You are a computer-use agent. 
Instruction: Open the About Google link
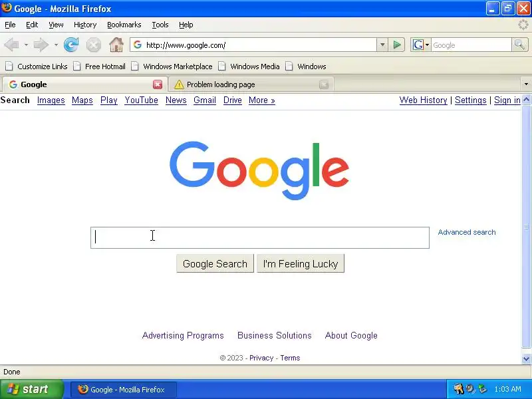(351, 335)
